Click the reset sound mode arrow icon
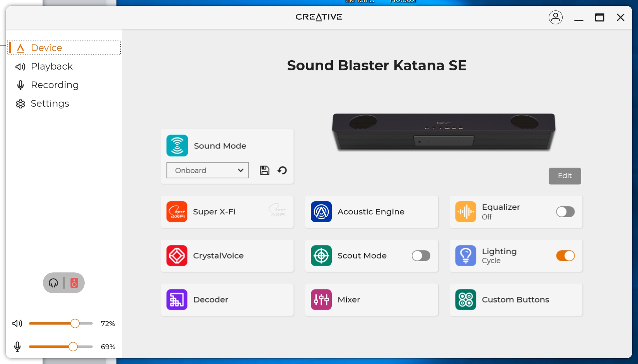 pos(282,170)
